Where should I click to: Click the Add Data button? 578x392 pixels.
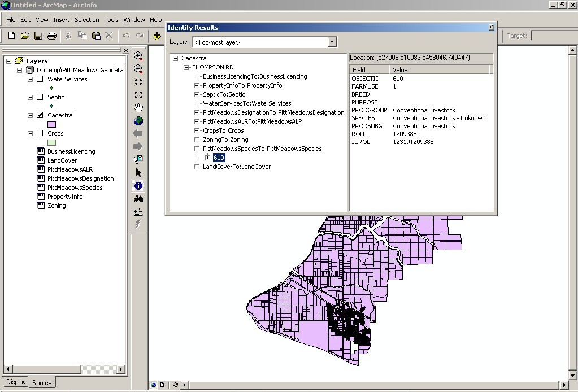[157, 36]
